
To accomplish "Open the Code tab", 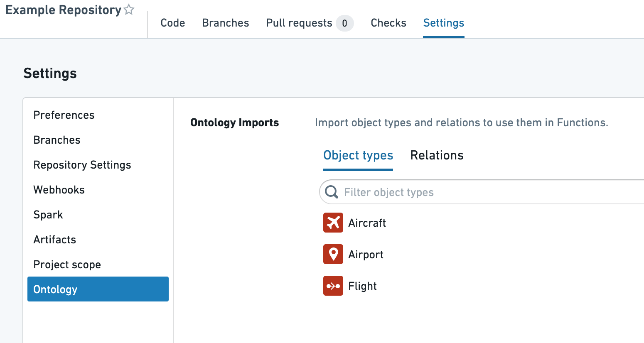I will (173, 23).
